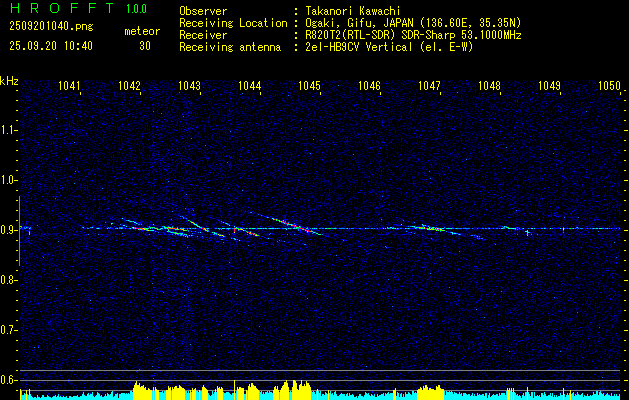Click the observer name Takanori Kawachi
This screenshot has height=400, width=629.
pyautogui.click(x=353, y=11)
